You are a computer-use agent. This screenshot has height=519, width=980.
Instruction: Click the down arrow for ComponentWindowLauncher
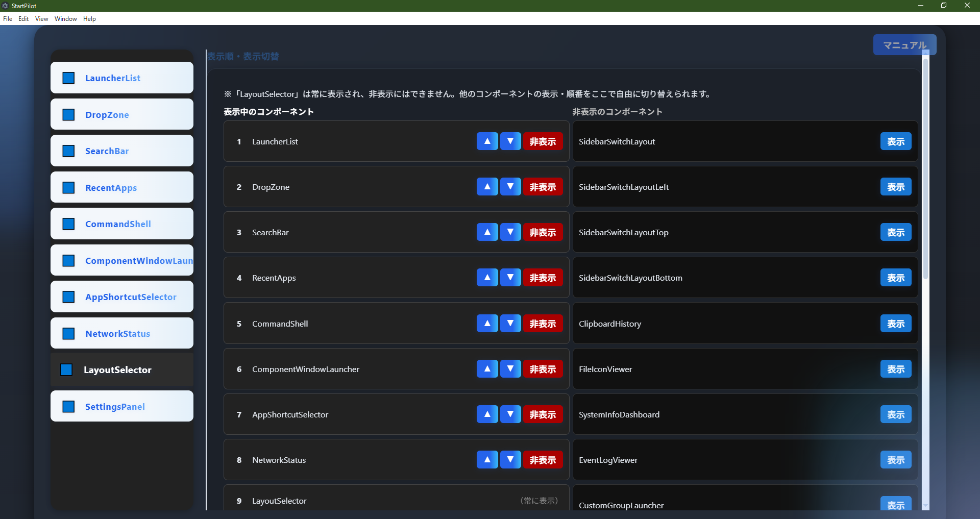click(510, 368)
